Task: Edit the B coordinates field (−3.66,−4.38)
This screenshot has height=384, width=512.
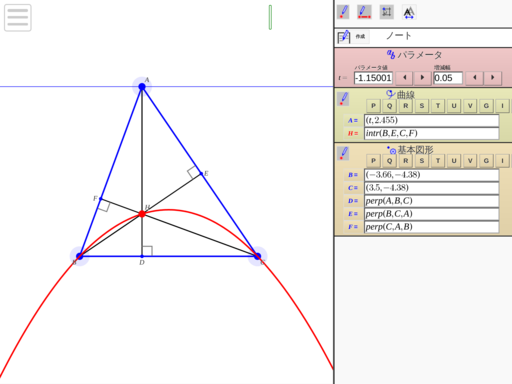Action: click(432, 175)
